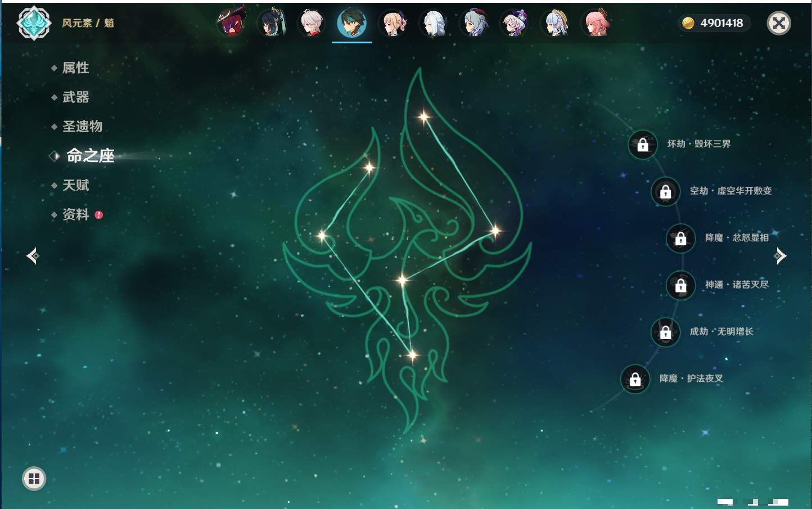
Task: Click the lock icon for 坏劫·毁坏三界
Action: tap(643, 145)
